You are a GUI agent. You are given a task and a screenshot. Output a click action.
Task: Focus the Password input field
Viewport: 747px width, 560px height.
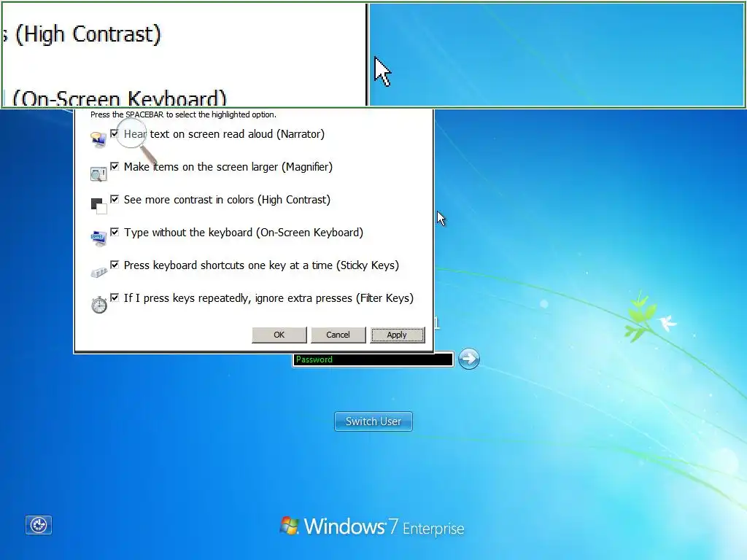373,359
